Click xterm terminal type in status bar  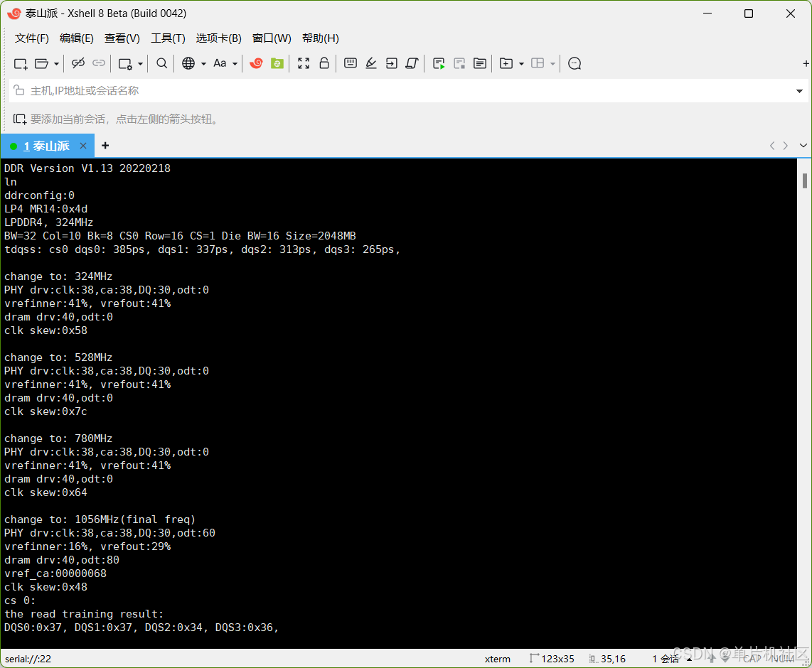[497, 659]
